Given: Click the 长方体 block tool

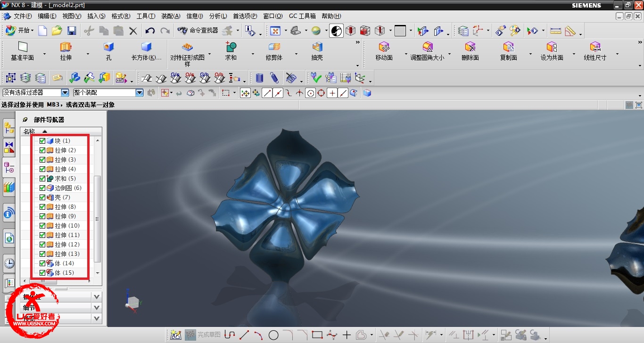Looking at the screenshot, I should click(147, 52).
